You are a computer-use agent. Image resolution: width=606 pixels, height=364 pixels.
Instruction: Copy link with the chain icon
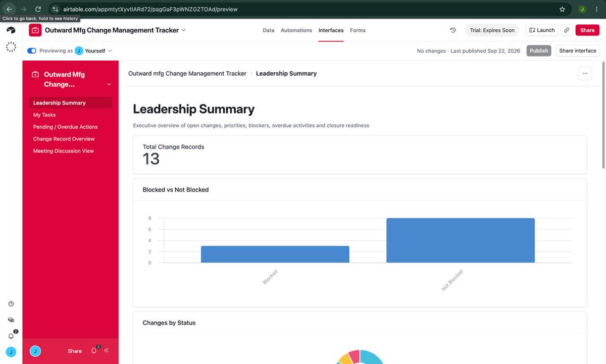pos(567,30)
